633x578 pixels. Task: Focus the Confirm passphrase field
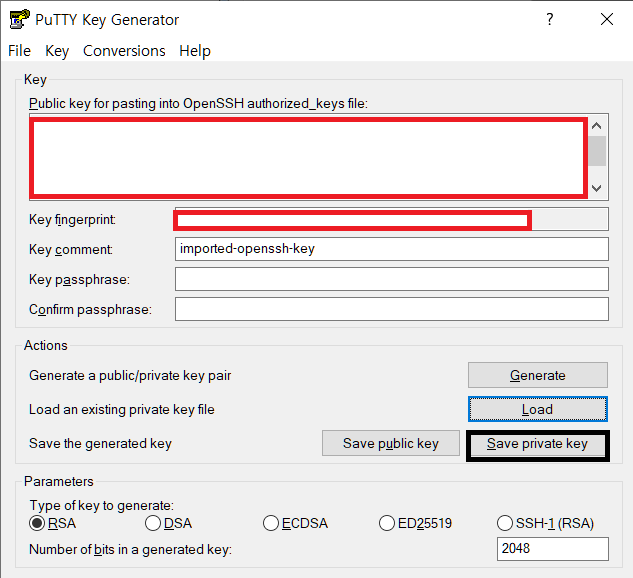pos(392,309)
